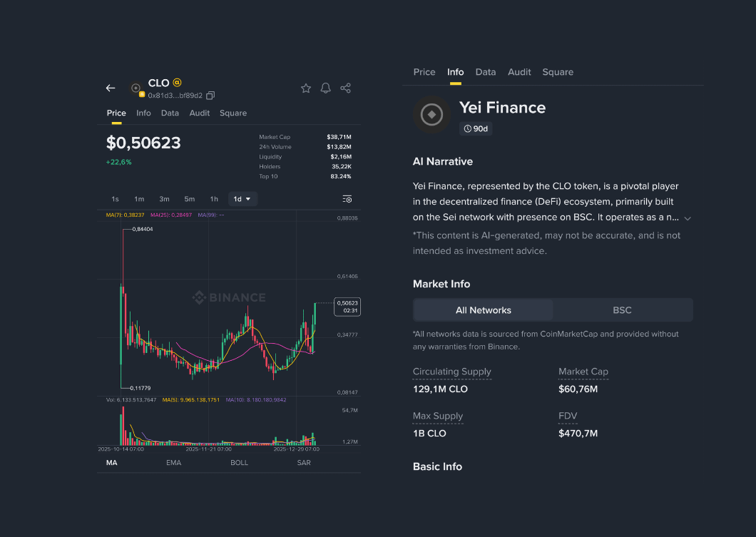
Task: Click the 0,84404 high price marker
Action: (x=142, y=229)
